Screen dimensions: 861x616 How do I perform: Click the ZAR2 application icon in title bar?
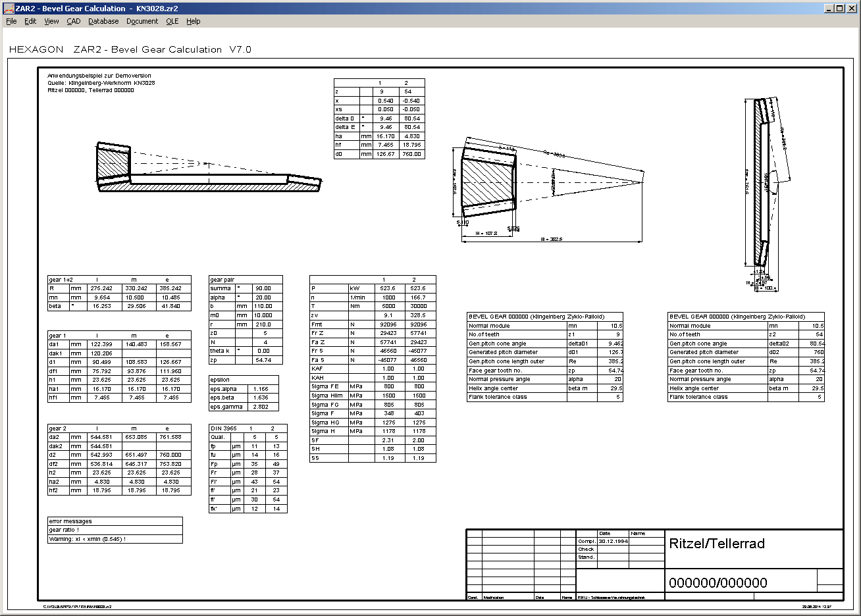point(9,8)
